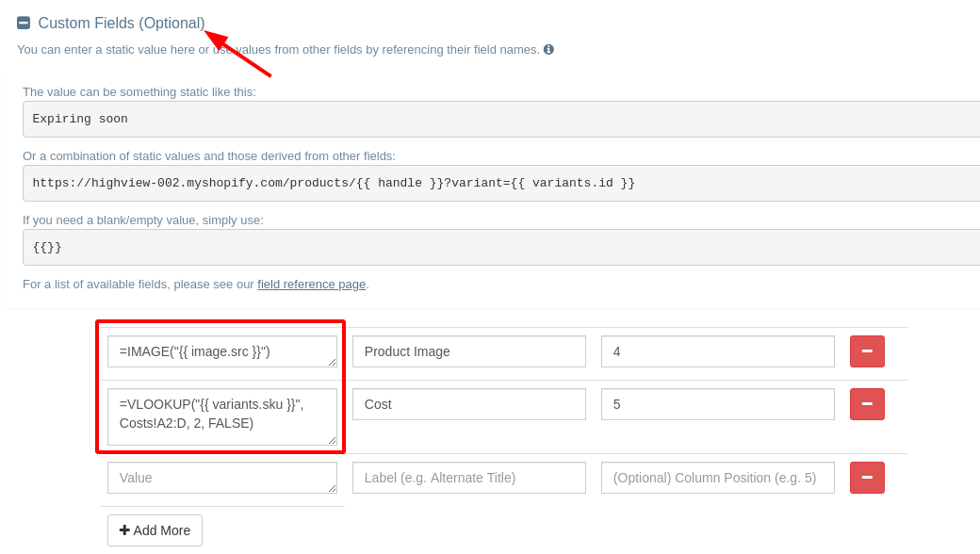
Task: Open the field reference page
Action: [311, 284]
